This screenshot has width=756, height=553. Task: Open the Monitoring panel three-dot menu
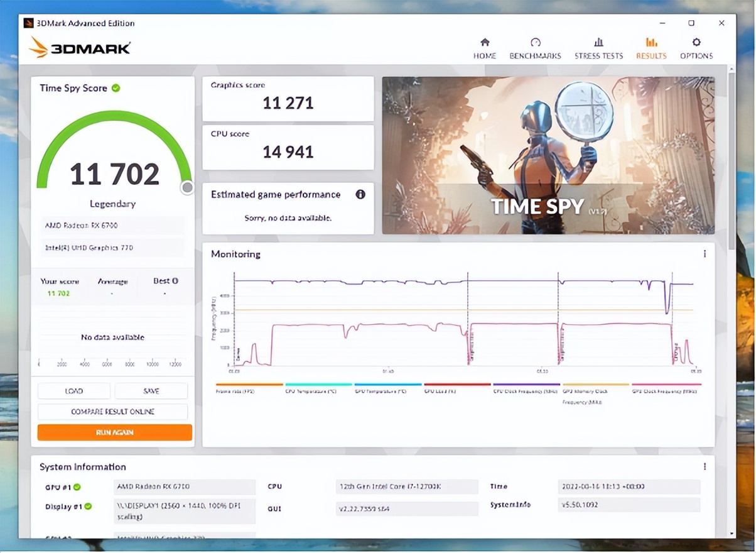click(705, 254)
